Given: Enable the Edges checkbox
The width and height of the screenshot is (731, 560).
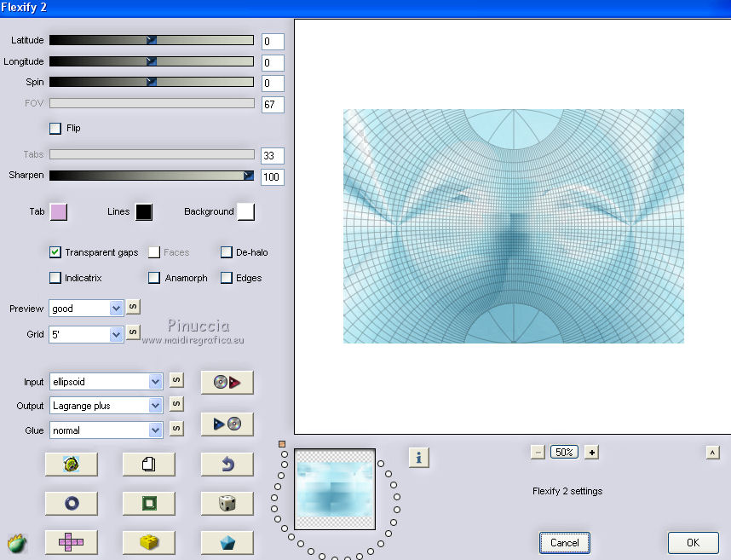Looking at the screenshot, I should [226, 278].
